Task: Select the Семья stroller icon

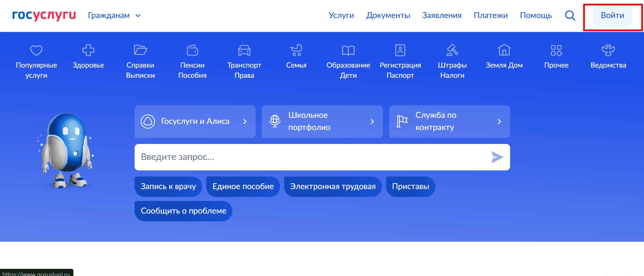Action: [x=296, y=50]
